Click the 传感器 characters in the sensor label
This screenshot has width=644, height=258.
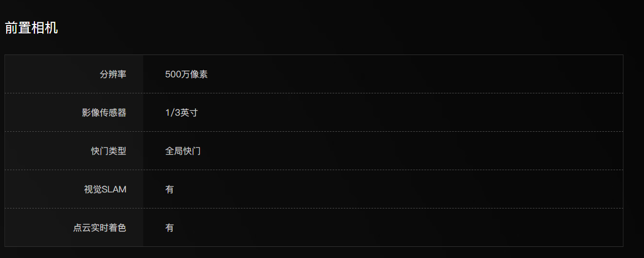click(113, 113)
